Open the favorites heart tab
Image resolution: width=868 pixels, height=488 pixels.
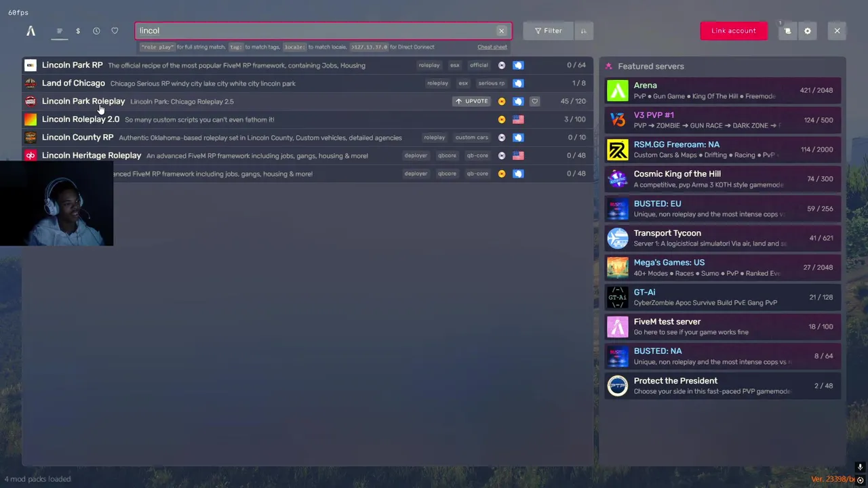(115, 30)
